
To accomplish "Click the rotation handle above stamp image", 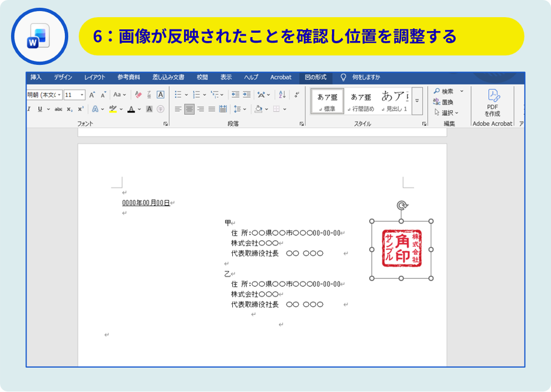I will (402, 206).
